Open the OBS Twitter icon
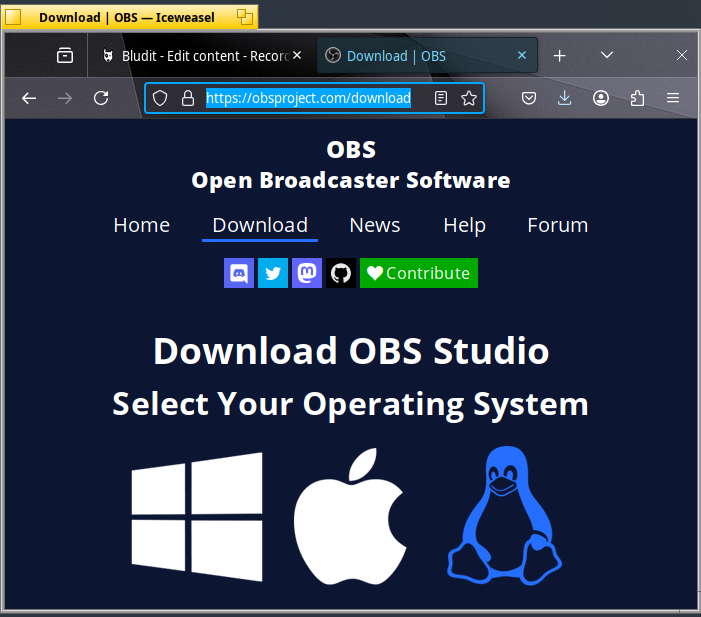This screenshot has width=701, height=617. pyautogui.click(x=273, y=273)
